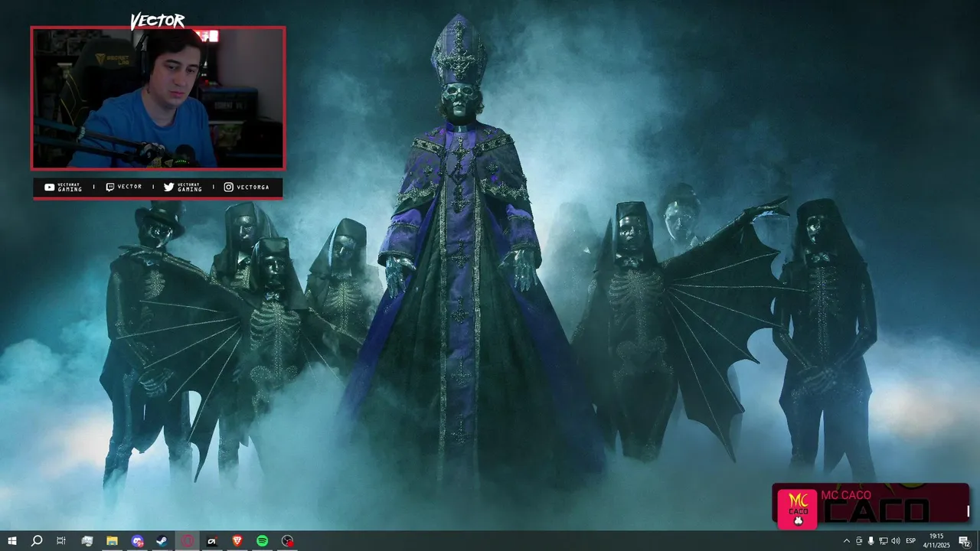
Task: Launch File Explorer from the taskbar
Action: pos(112,541)
